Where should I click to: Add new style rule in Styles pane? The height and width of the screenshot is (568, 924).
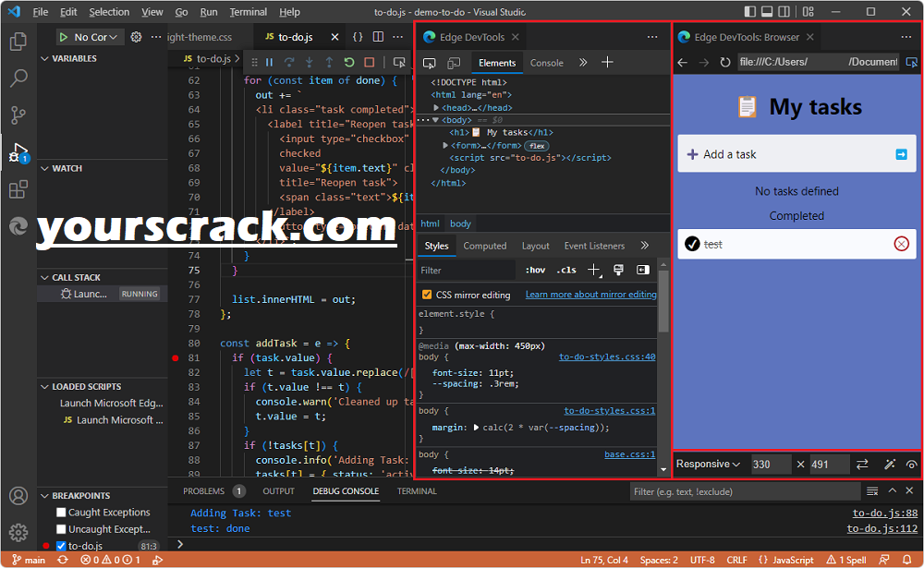coord(594,270)
